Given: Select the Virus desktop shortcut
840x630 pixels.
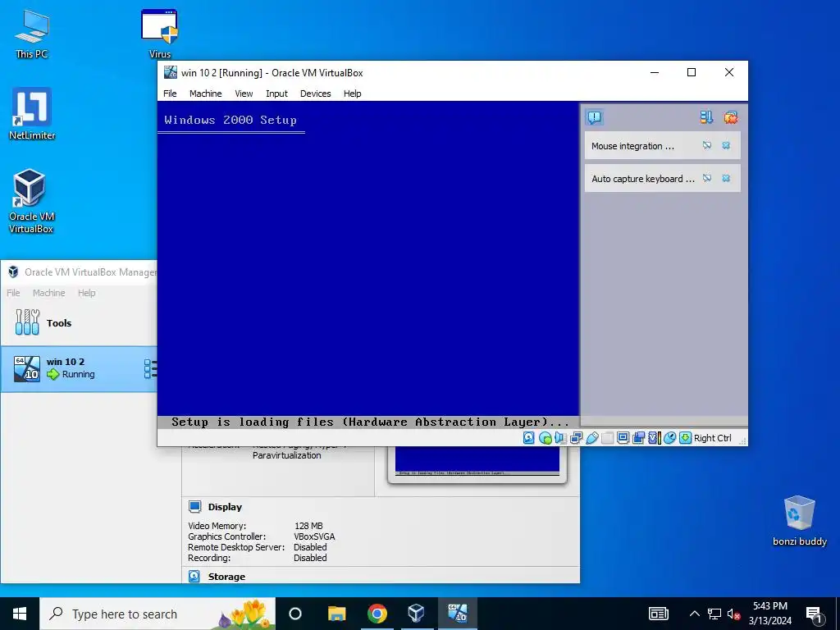Looking at the screenshot, I should point(160,34).
